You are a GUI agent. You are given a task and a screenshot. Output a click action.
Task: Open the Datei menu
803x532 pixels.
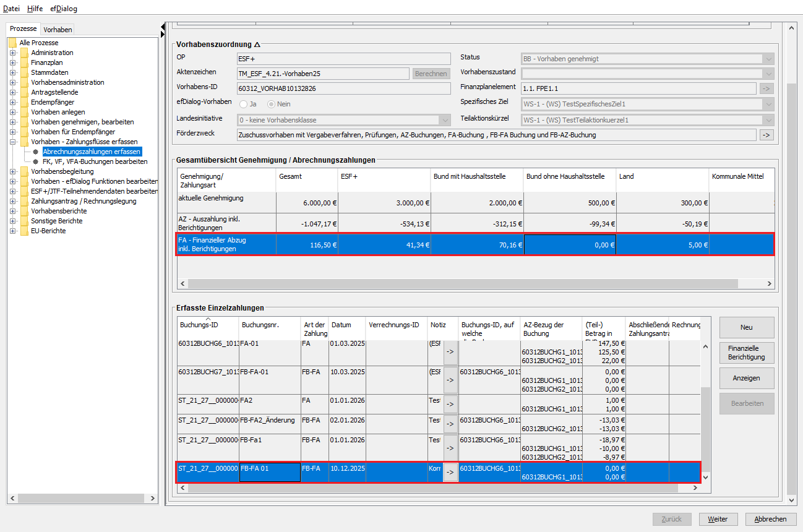[12, 9]
